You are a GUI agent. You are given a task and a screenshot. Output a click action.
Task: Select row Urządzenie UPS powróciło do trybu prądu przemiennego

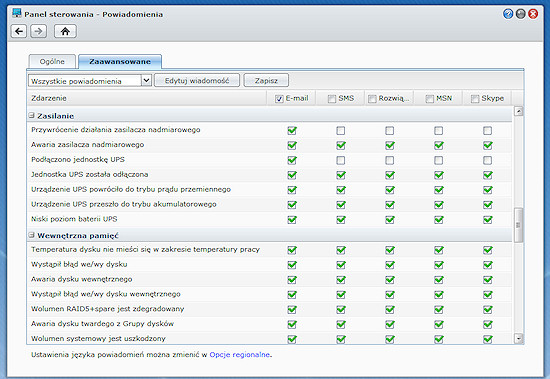(x=269, y=190)
